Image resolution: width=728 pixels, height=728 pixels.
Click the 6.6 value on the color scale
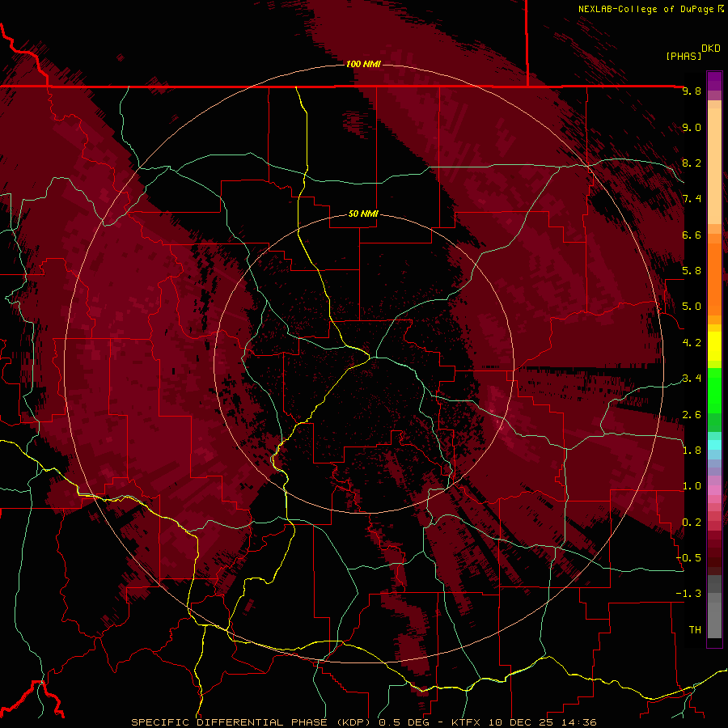click(x=692, y=235)
